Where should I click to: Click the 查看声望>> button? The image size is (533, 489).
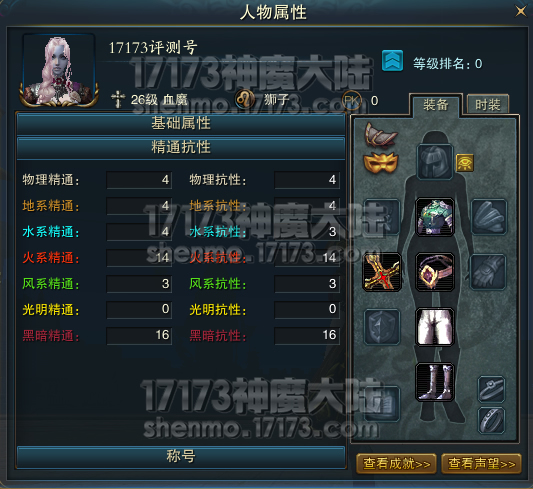(481, 463)
